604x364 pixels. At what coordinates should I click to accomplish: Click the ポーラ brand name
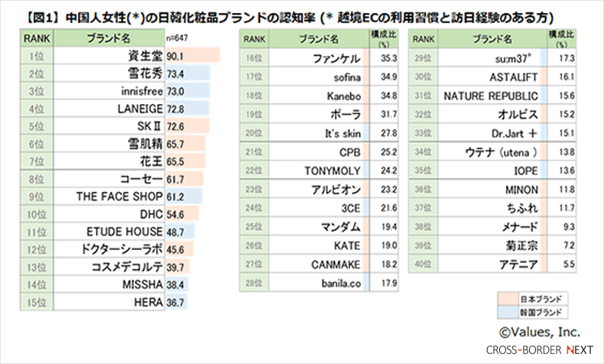coord(346,115)
